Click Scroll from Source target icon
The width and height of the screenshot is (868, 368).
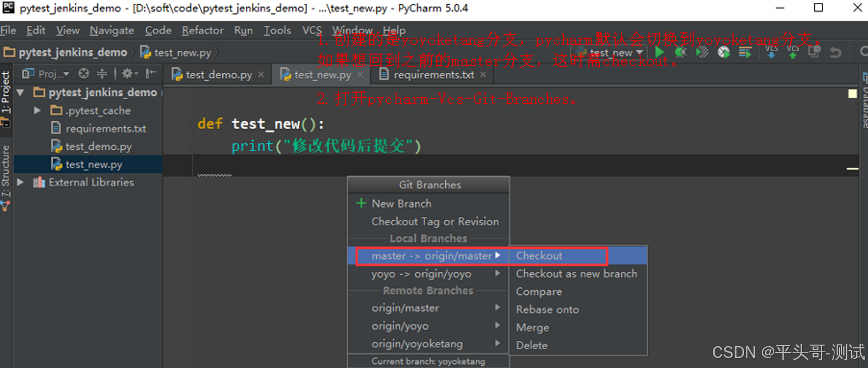(x=84, y=73)
